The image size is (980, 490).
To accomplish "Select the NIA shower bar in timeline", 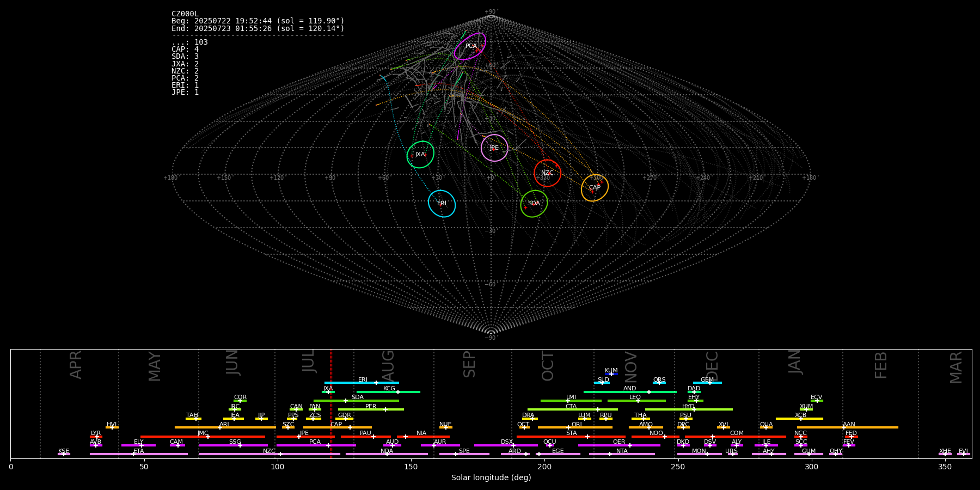I will (x=423, y=437).
